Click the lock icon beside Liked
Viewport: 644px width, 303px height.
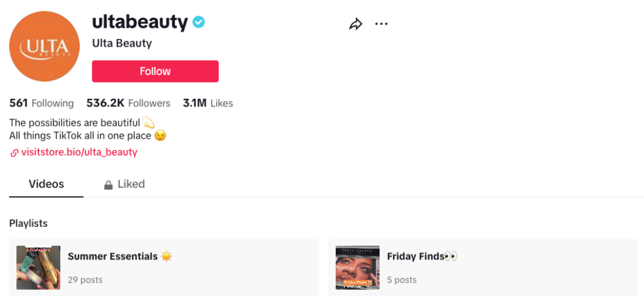[x=108, y=185]
